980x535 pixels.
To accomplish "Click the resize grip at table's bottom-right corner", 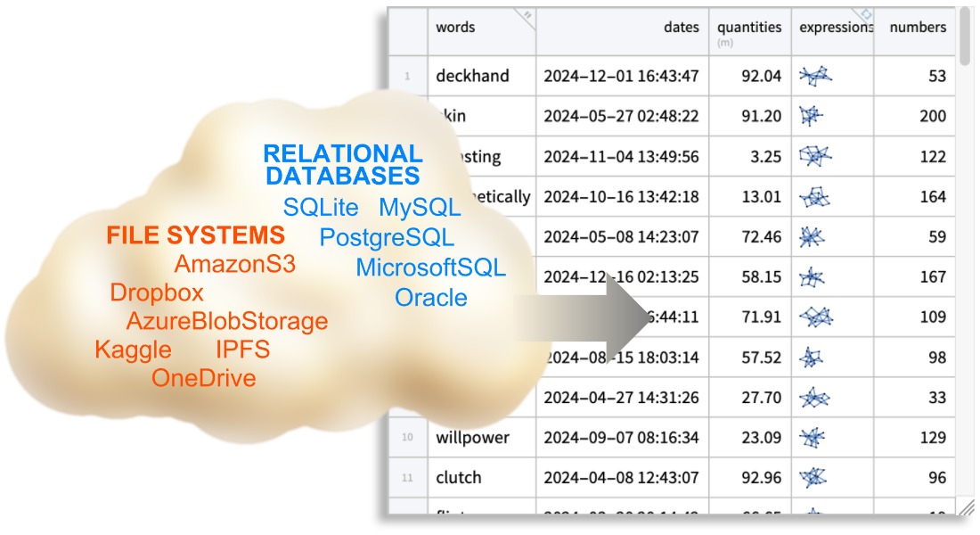I will [x=965, y=506].
